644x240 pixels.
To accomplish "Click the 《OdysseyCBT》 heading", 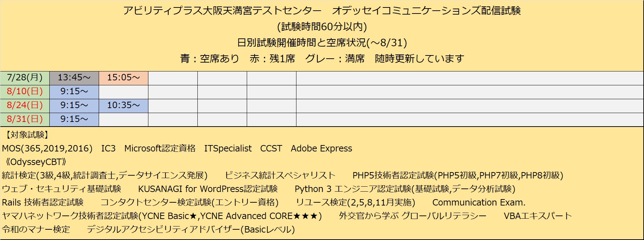I will tap(36, 162).
